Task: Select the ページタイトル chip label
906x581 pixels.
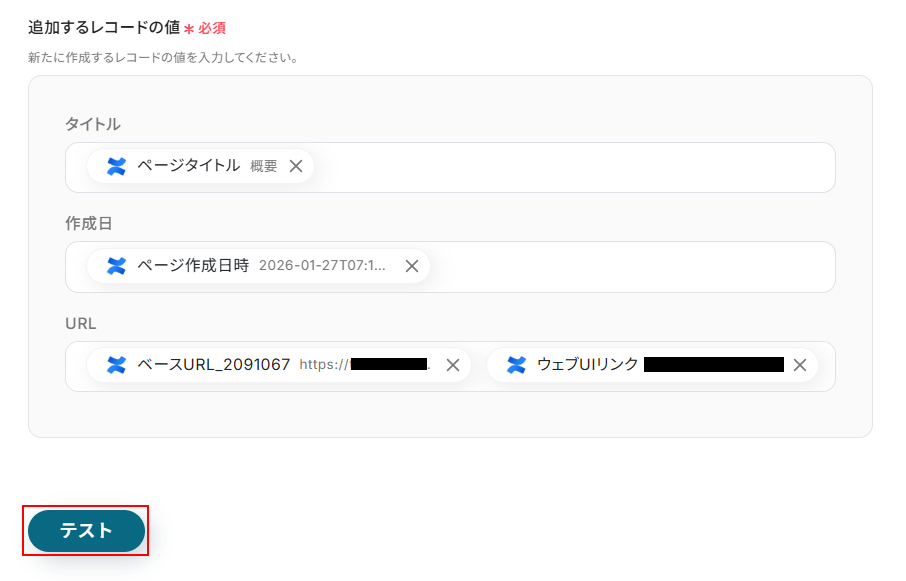Action: pyautogui.click(x=188, y=166)
